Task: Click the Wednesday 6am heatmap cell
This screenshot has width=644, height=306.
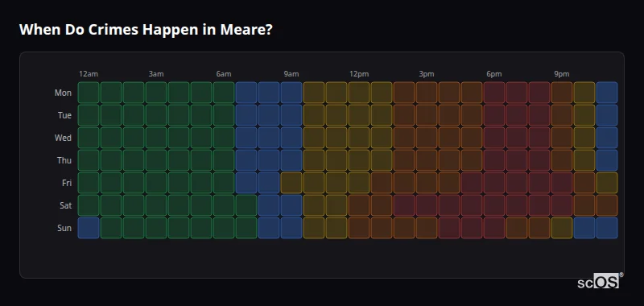Action: click(224, 138)
